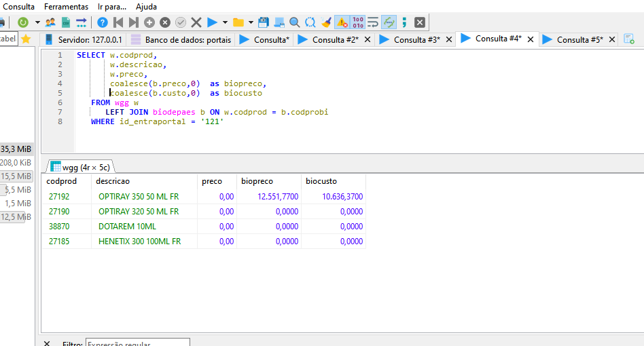Screen dimensions: 644x346
Task: Click the Save floppy disk icon
Action: click(x=264, y=22)
